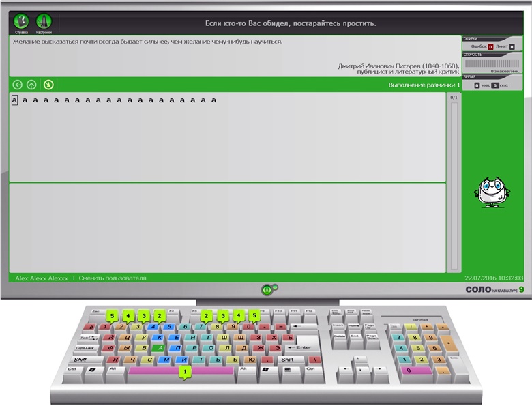
Task: Click the Скорость speed indicator bar
Action: tap(492, 63)
